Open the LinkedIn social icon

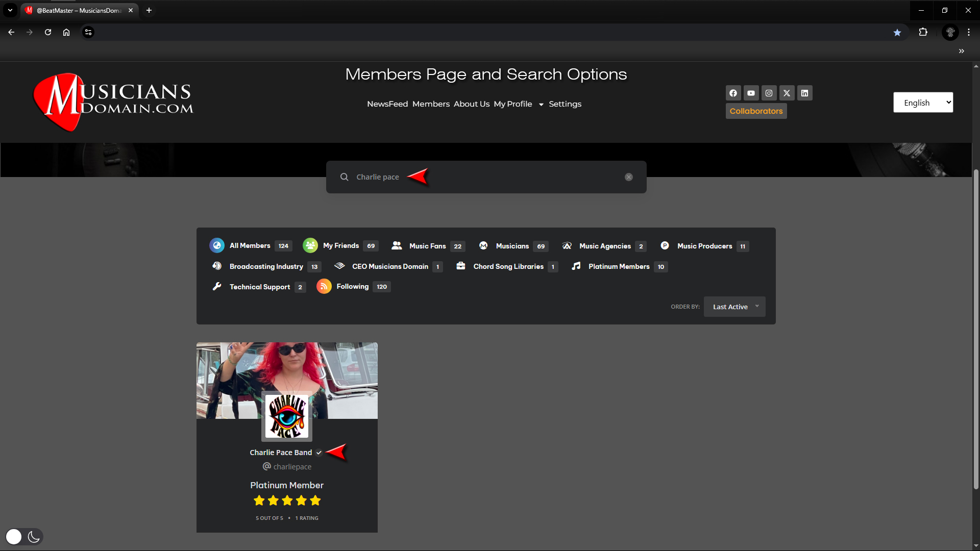click(804, 93)
